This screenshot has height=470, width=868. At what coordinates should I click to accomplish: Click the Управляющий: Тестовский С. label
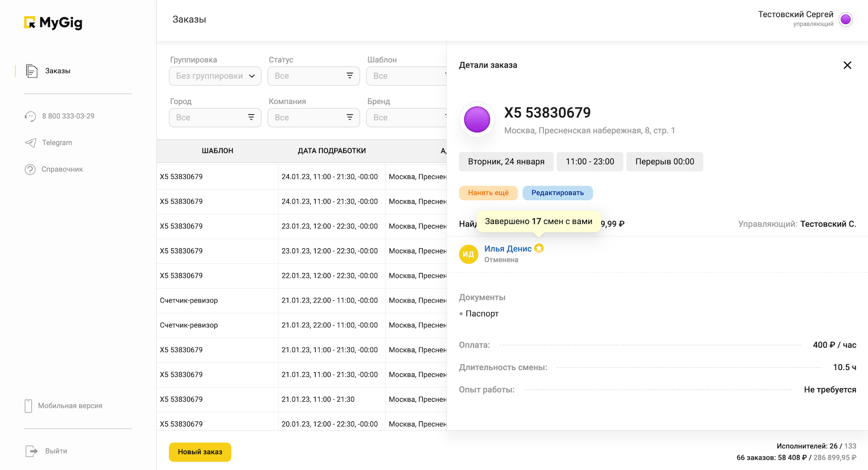tap(797, 224)
